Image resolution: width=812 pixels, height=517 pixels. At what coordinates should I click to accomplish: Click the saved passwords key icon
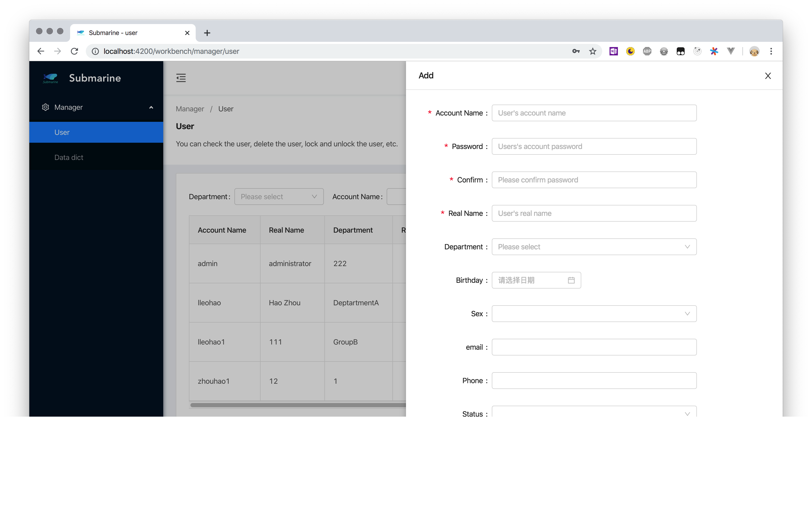[x=576, y=51]
